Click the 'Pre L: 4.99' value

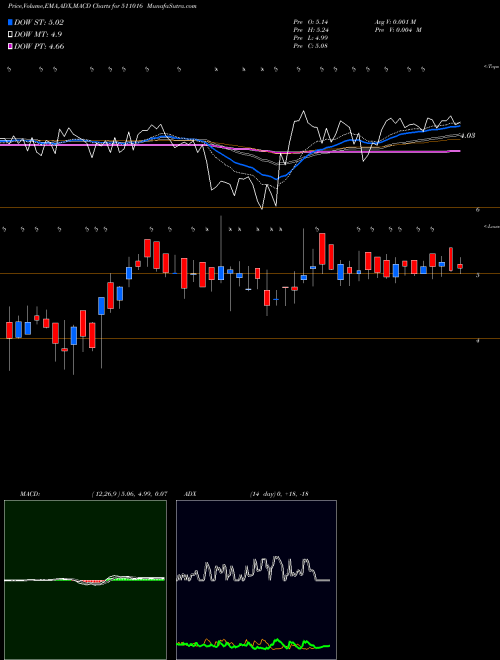[311, 38]
